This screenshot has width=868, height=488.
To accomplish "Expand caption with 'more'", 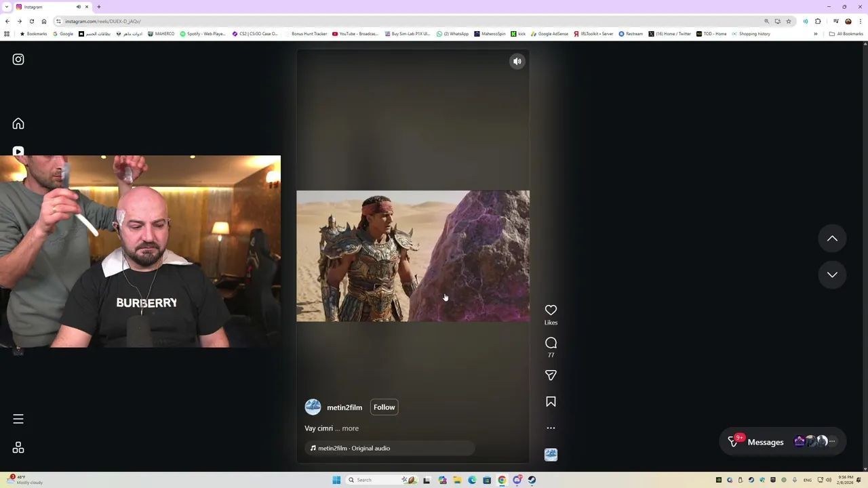I will (350, 428).
